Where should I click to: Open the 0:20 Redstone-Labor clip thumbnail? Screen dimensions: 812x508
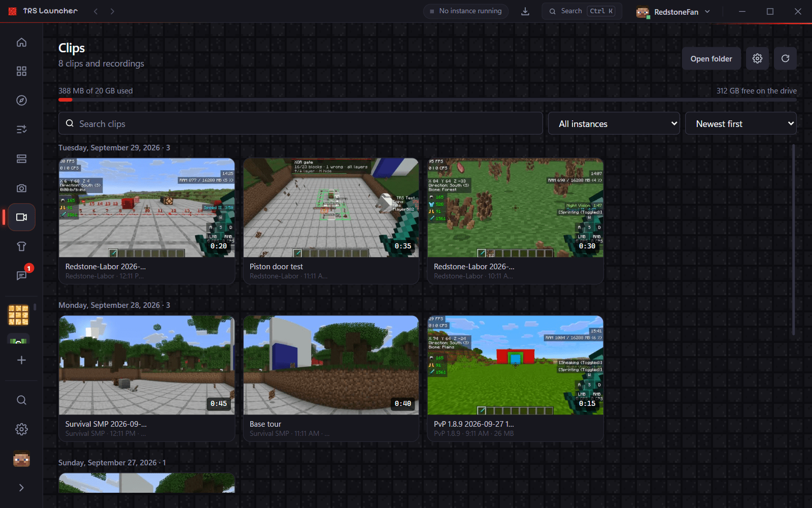coord(147,208)
